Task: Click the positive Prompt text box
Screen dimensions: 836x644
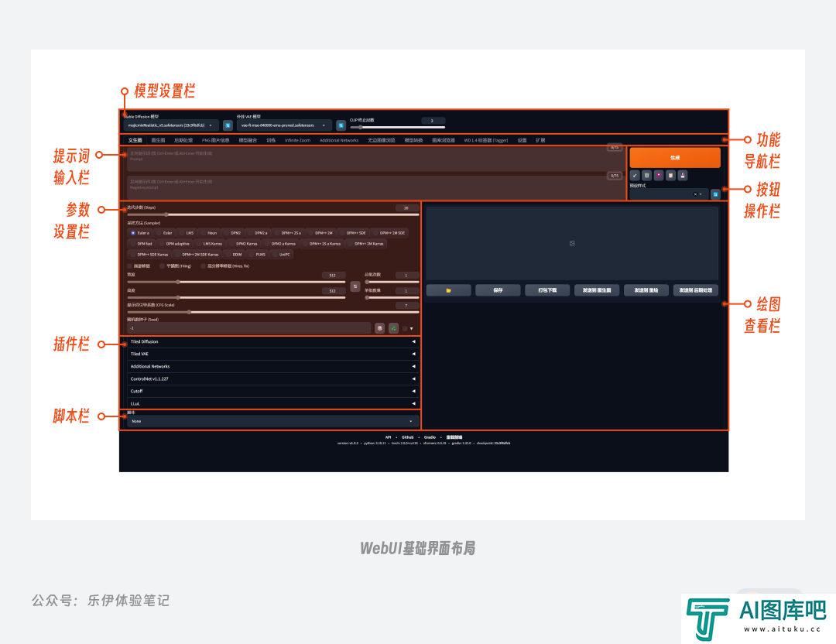Action: coord(375,159)
